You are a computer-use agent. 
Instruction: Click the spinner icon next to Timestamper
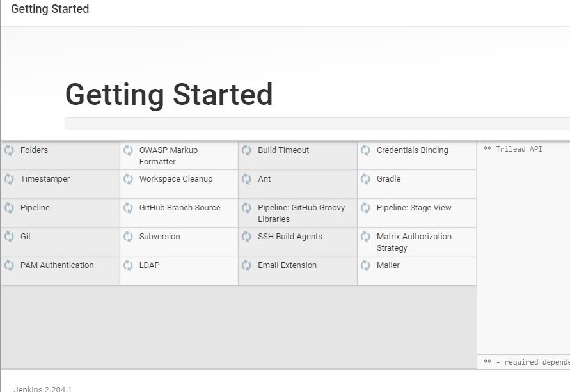pos(9,179)
